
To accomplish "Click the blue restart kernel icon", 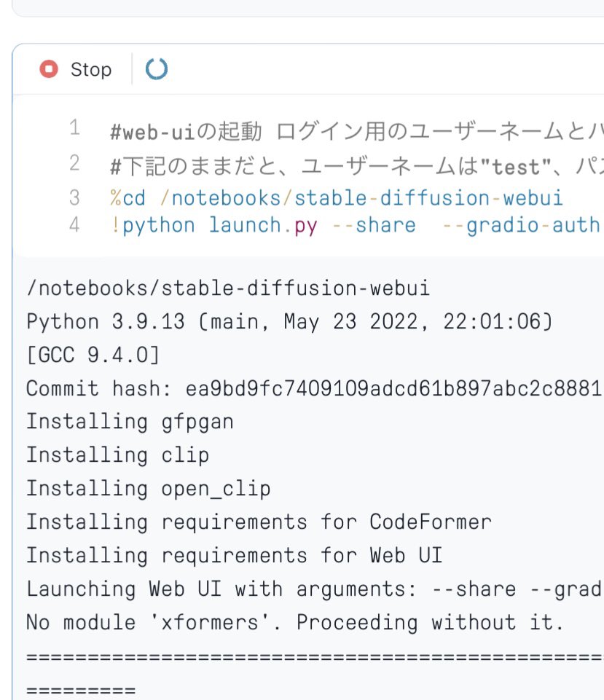I will point(157,69).
